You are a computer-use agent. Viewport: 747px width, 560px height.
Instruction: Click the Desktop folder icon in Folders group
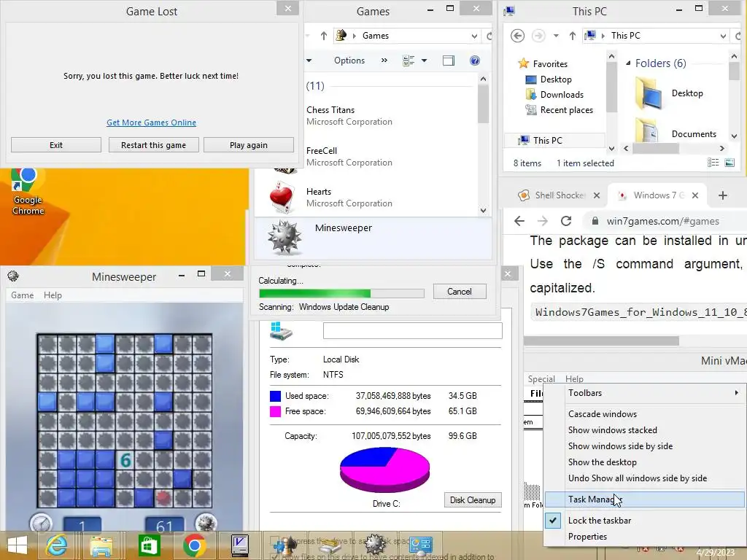[x=649, y=94]
